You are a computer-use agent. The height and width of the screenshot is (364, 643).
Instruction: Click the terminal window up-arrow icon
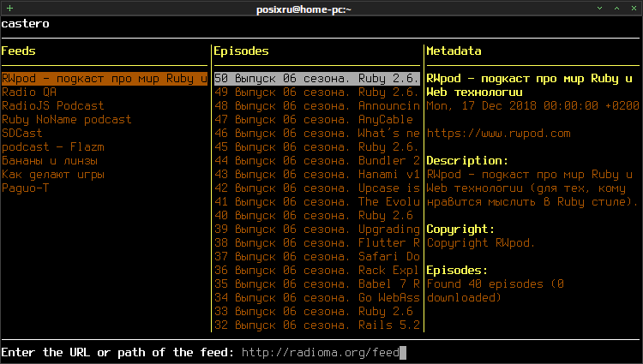pos(616,9)
